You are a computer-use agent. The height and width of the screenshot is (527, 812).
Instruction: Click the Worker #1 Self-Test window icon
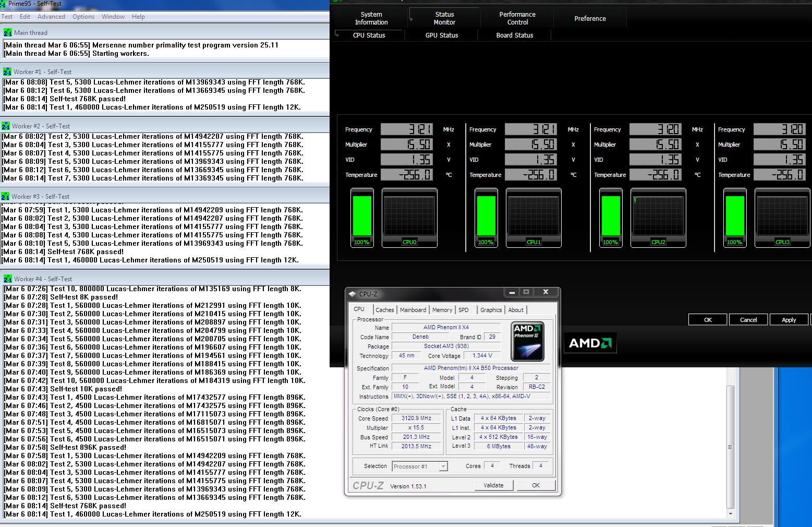click(7, 71)
